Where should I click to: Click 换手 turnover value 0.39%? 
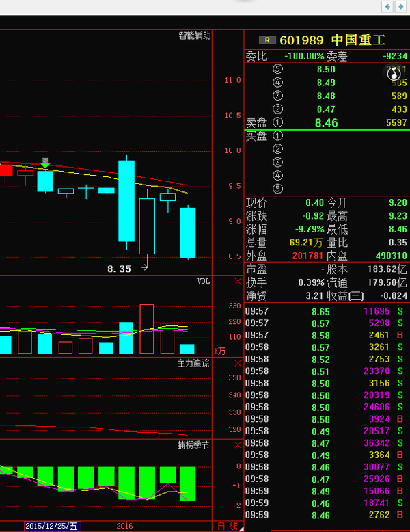coord(312,282)
